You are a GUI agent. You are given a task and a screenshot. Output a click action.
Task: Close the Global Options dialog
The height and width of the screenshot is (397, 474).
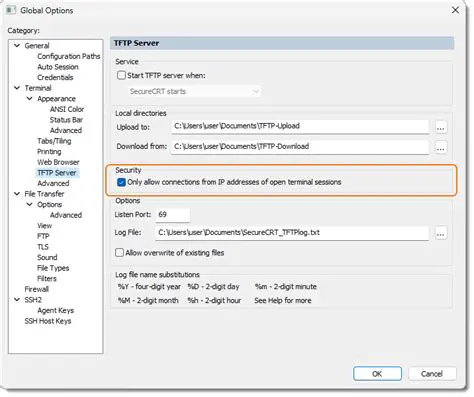tap(455, 10)
